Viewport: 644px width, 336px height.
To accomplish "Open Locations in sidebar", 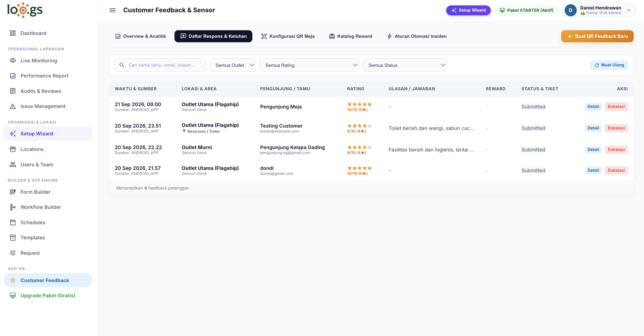I will pos(48,149).
